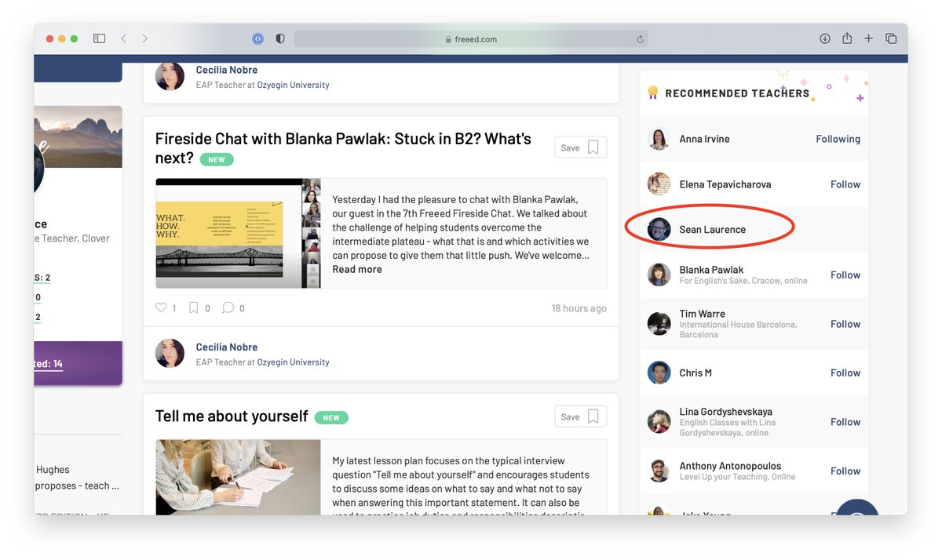Viewport: 942px width, 560px height.
Task: Click the bookmark count icon under Fireside Chat
Action: 194,307
